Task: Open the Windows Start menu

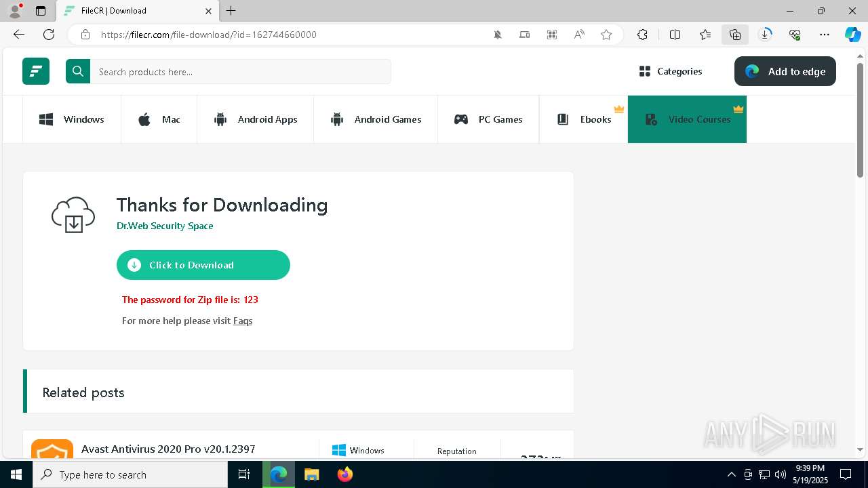Action: coord(16,474)
